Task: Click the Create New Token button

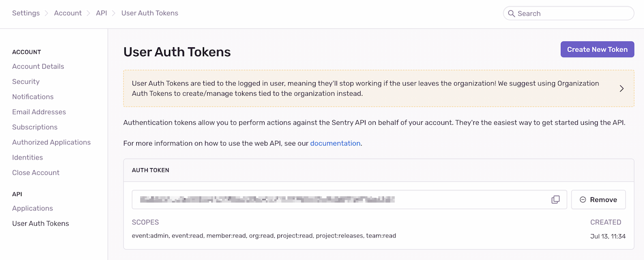Action: (597, 49)
